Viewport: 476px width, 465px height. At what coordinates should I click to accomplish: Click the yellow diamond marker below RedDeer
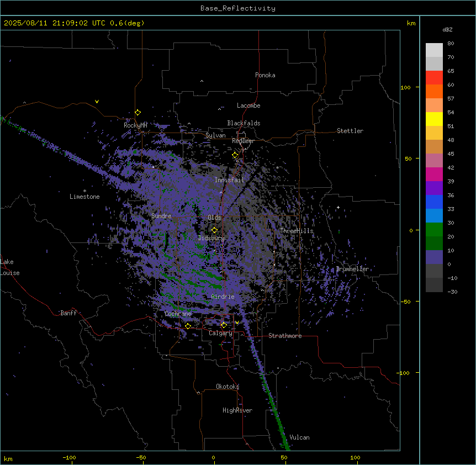235,155
